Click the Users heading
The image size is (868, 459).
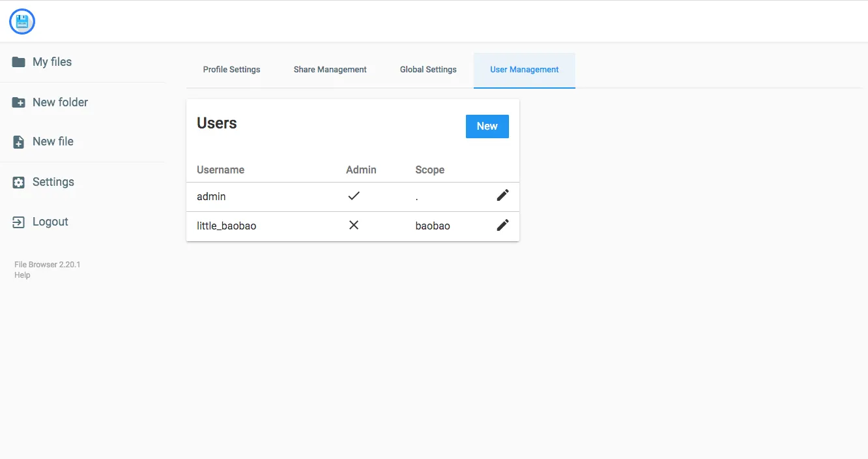pyautogui.click(x=217, y=123)
